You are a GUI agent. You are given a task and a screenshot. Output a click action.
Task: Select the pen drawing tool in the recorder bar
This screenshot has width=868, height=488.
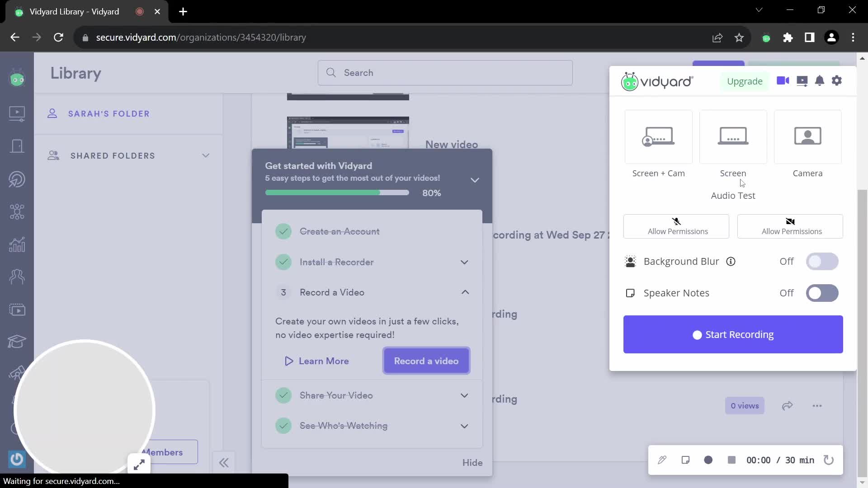click(662, 460)
